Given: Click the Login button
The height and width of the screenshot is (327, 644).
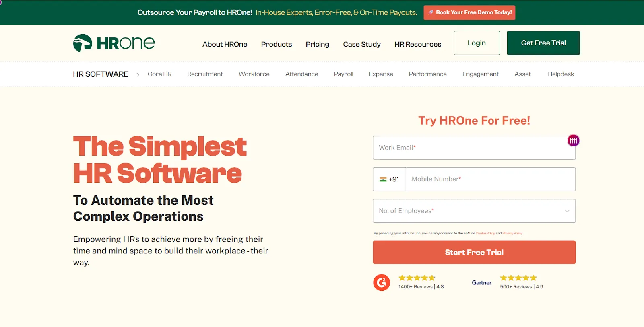Looking at the screenshot, I should click(477, 43).
